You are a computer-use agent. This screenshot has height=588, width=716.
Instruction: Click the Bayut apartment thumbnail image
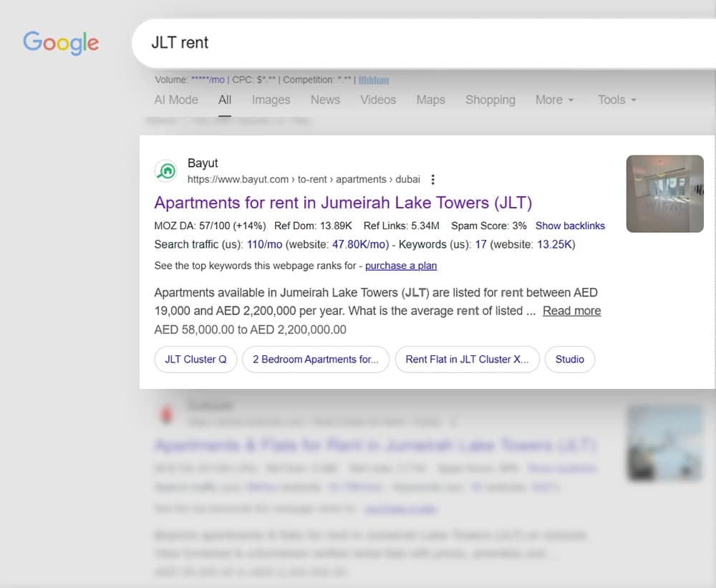click(x=665, y=193)
